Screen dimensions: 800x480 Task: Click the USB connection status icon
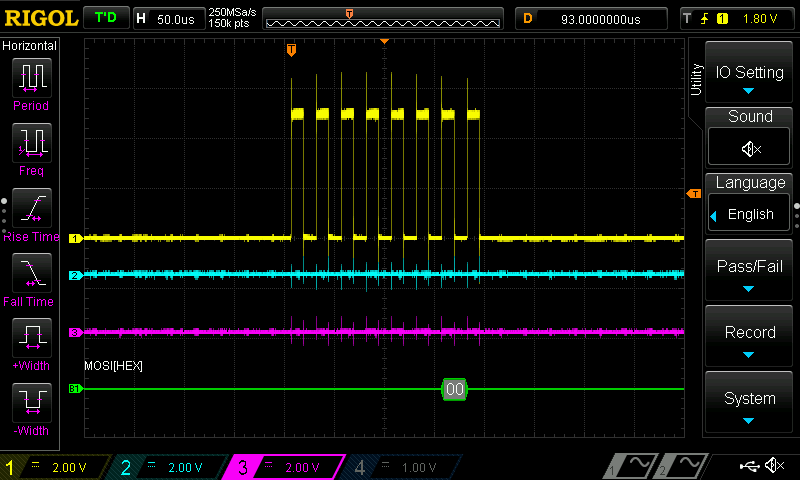[x=749, y=466]
